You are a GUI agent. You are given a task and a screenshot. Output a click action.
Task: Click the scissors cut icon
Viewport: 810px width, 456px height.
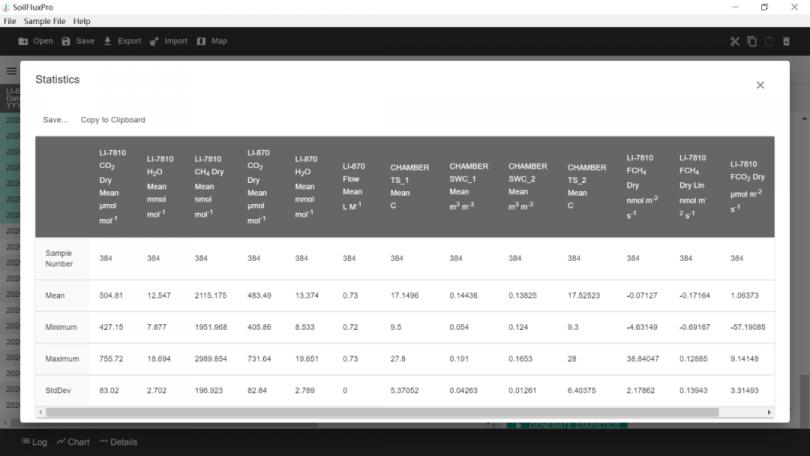tap(734, 41)
